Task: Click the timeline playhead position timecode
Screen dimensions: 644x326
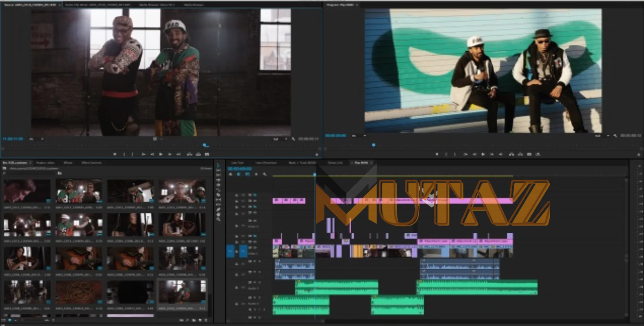Action: (240, 169)
